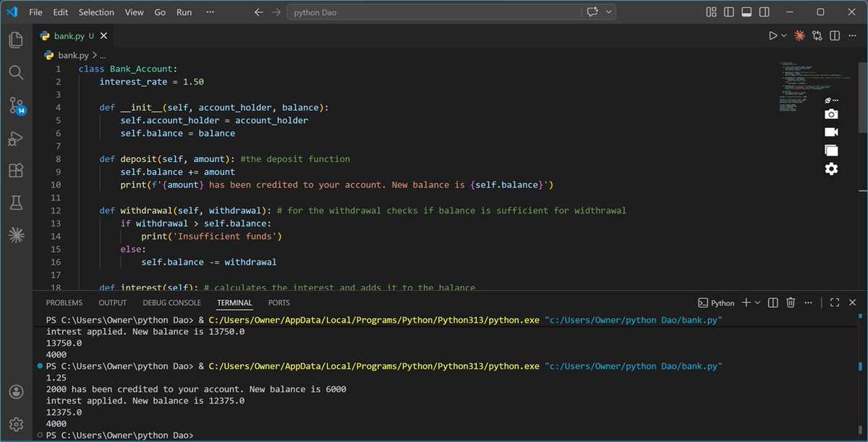The width and height of the screenshot is (868, 442).
Task: Open the Extensions view
Action: [16, 171]
